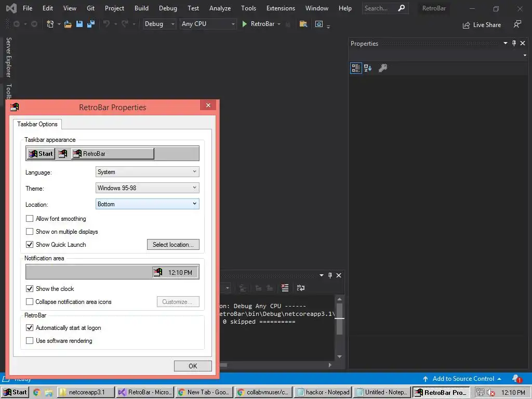Open the Debug menu

[168, 8]
